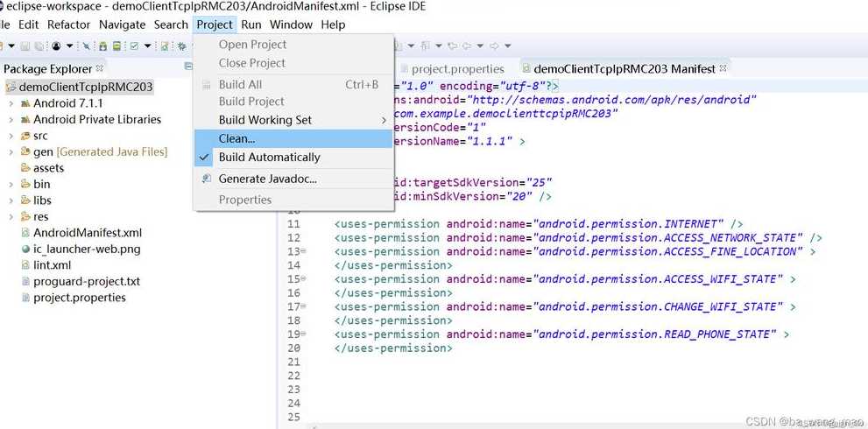Open the Search menu

(171, 25)
